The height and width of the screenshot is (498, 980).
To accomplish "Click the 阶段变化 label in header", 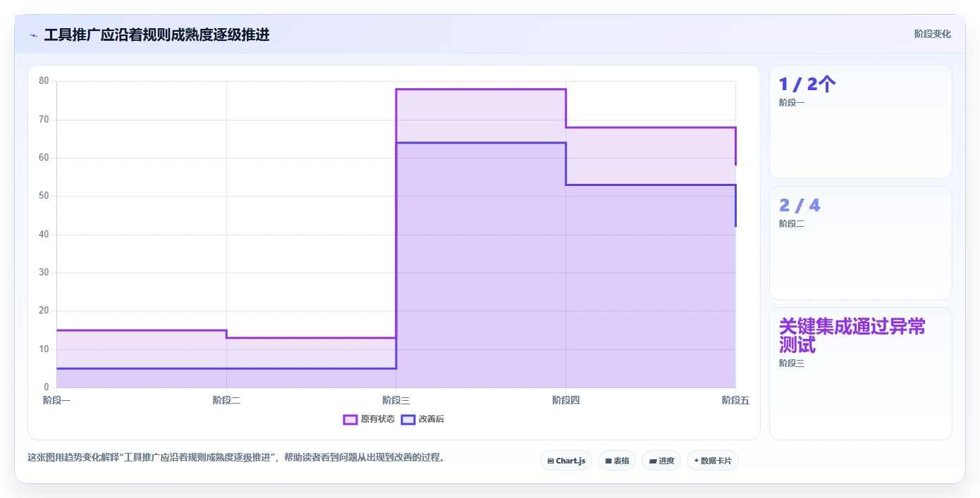I will [933, 34].
